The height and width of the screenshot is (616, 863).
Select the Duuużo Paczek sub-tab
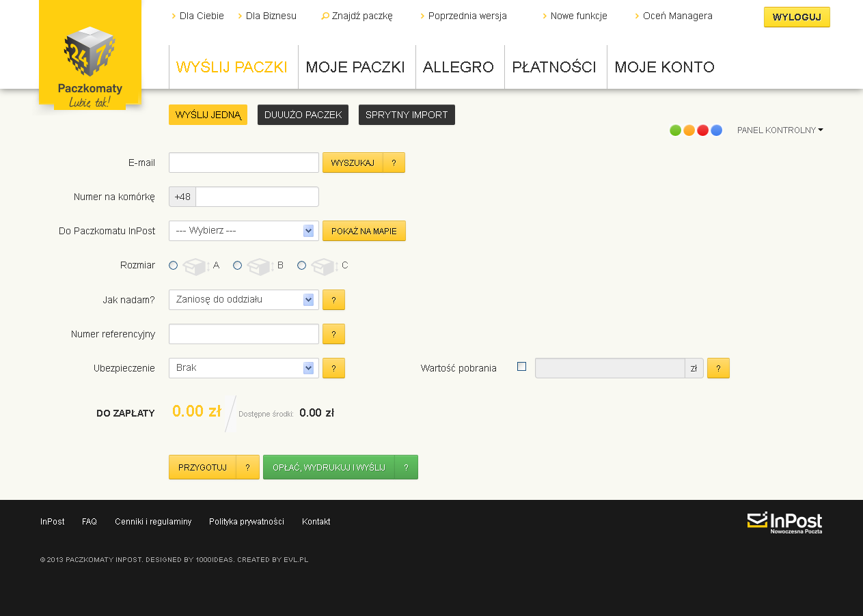coord(303,115)
